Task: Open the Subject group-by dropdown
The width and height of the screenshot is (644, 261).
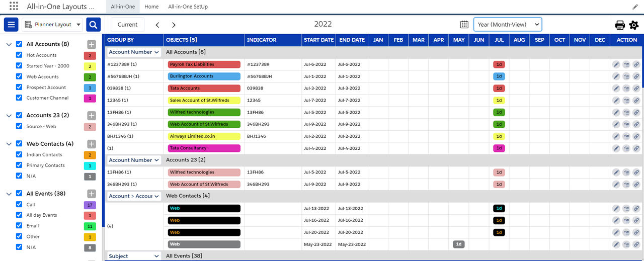Action: pos(134,256)
